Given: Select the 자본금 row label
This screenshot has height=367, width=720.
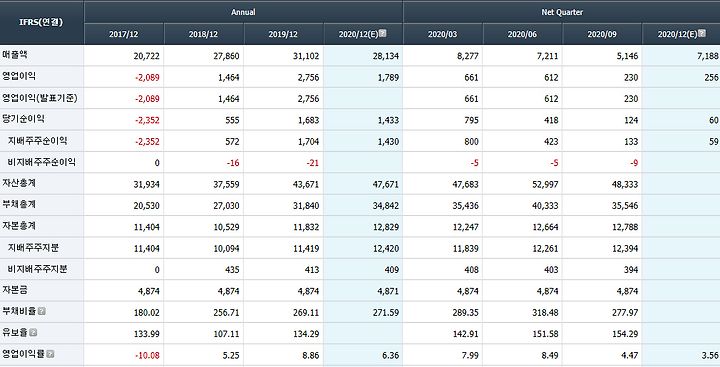Looking at the screenshot, I should point(15,290).
